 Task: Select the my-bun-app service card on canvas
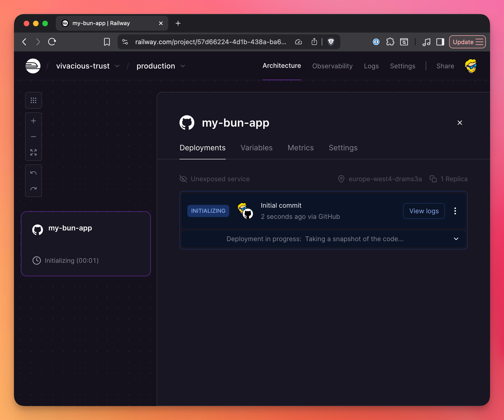(86, 243)
